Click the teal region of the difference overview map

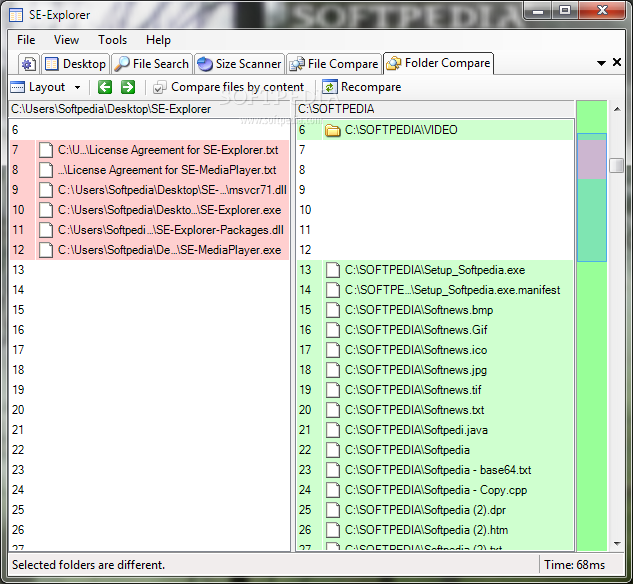[592, 220]
